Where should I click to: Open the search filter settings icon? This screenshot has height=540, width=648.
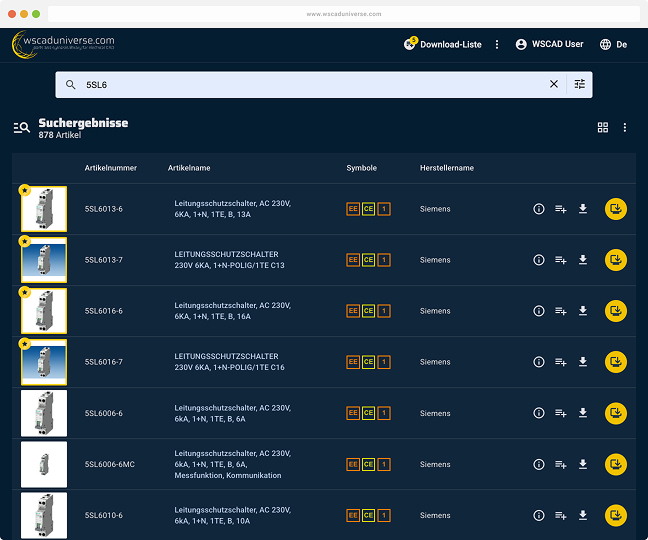click(x=580, y=85)
